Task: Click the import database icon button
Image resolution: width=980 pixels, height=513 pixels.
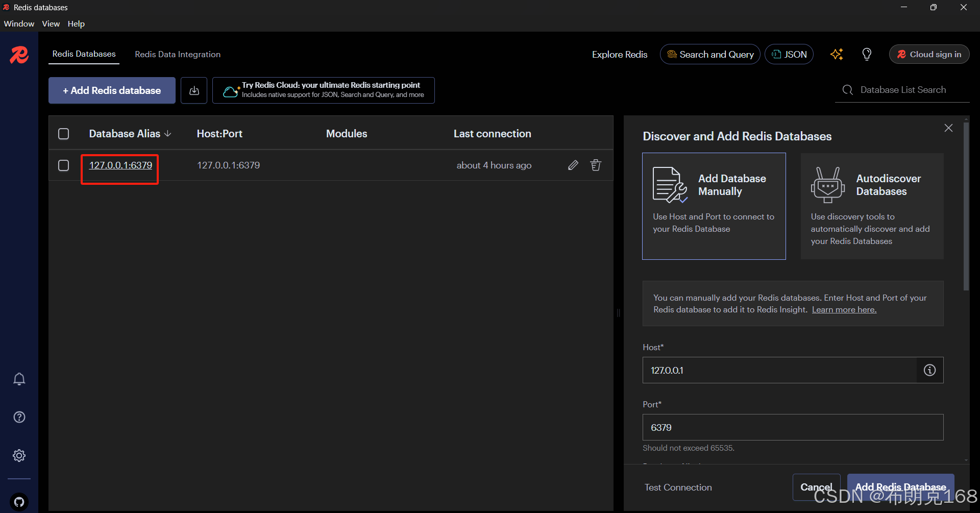Action: [x=194, y=90]
